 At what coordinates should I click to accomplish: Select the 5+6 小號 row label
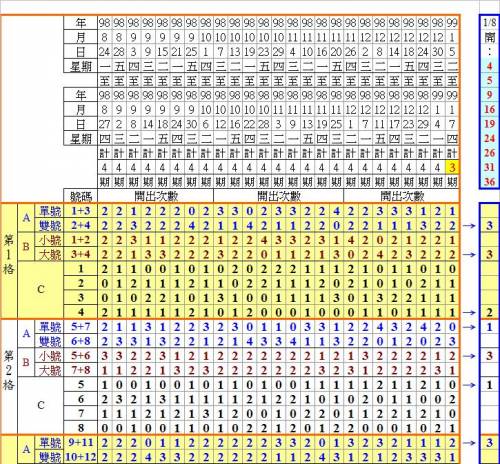66,356
